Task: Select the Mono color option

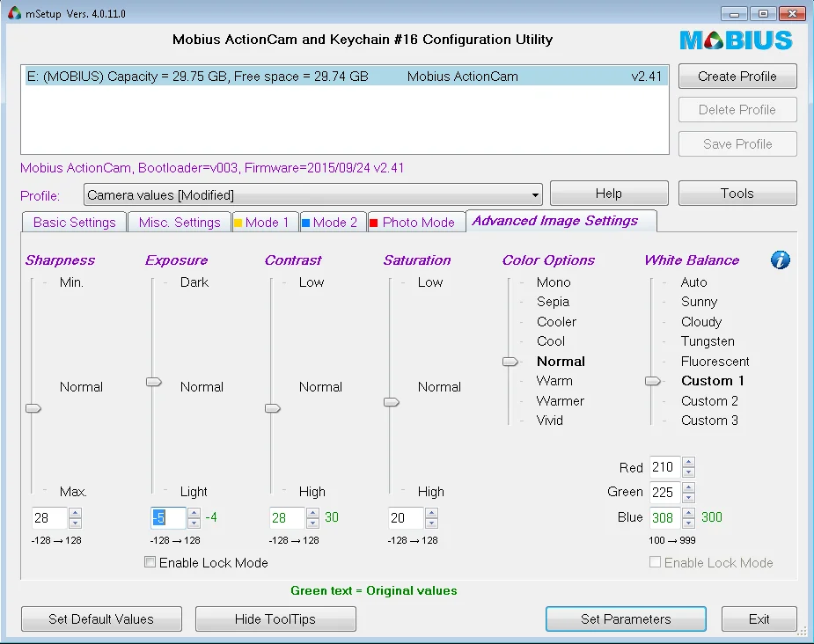Action: [554, 282]
